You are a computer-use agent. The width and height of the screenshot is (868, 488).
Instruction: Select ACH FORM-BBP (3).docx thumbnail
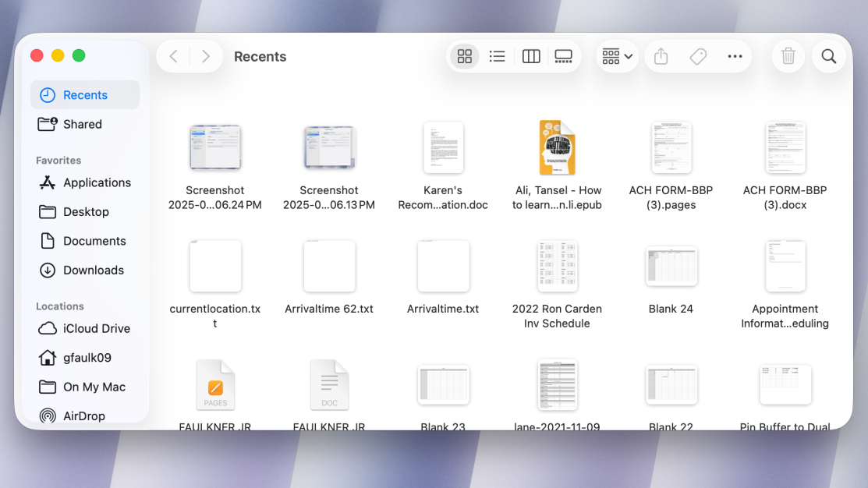[785, 148]
